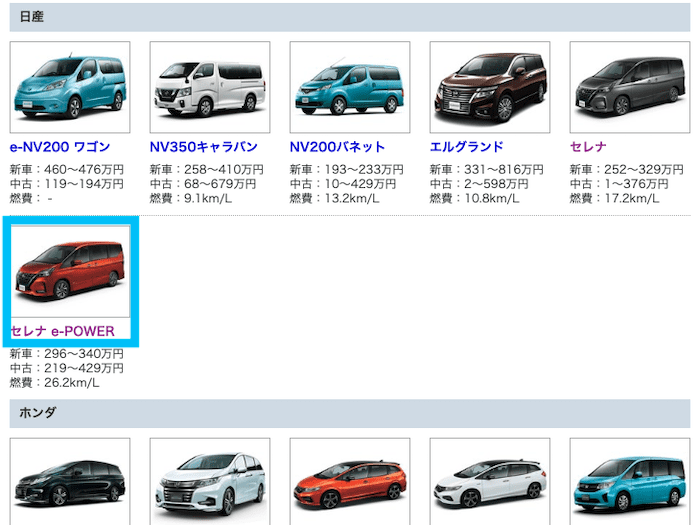Click the blue NV200バネット van image

(x=350, y=87)
